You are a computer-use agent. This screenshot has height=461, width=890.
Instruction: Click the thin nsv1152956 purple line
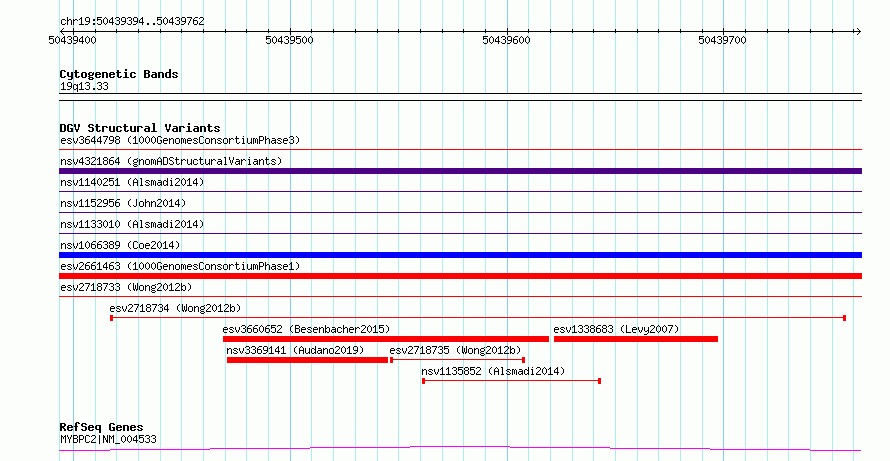460,213
